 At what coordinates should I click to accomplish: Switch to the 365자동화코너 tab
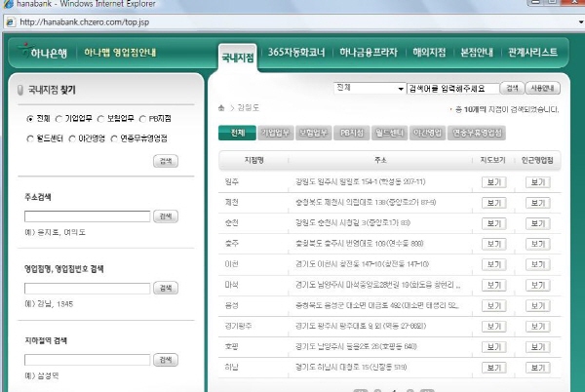coord(295,53)
